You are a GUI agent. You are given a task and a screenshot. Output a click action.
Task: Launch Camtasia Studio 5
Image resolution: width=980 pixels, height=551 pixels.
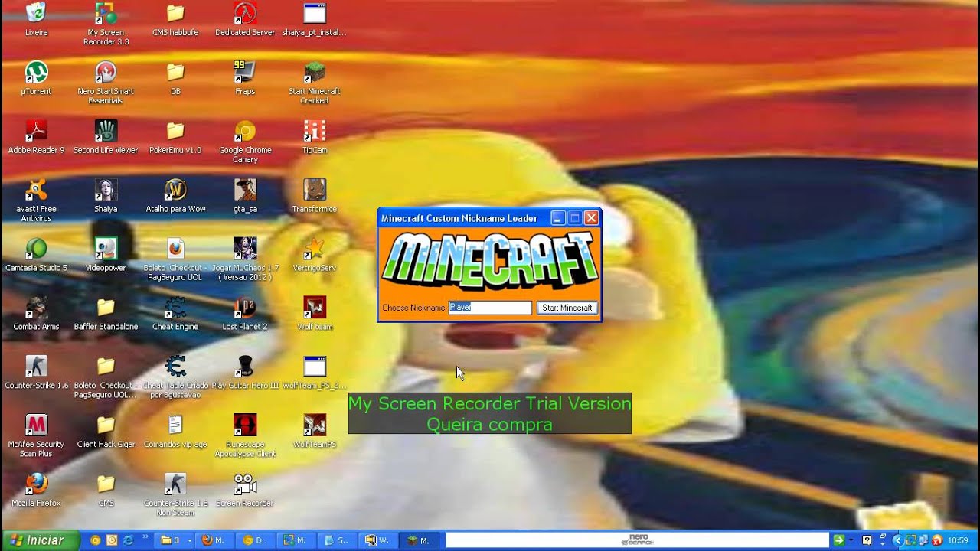(x=36, y=256)
